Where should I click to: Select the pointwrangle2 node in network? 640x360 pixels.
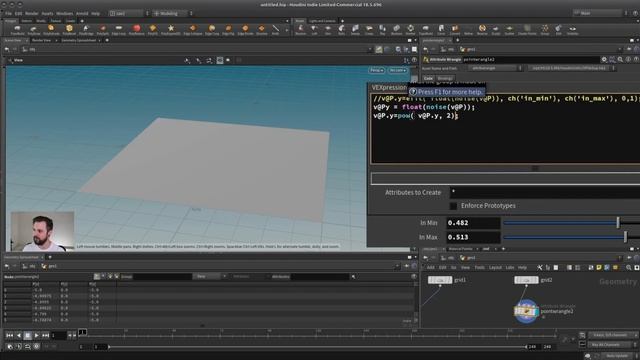click(526, 311)
